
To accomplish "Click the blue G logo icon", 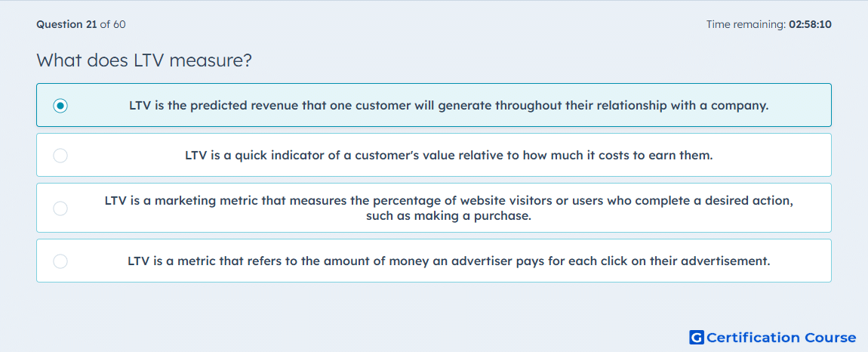I will (697, 338).
